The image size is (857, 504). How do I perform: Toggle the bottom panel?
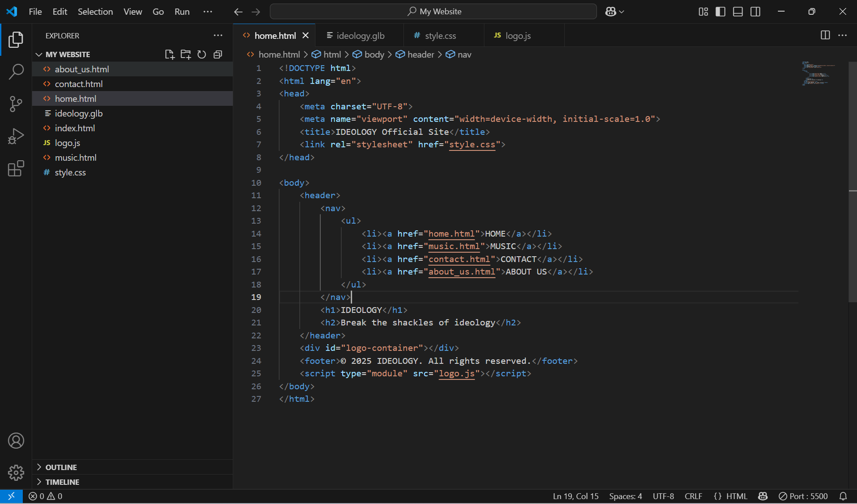(x=738, y=12)
